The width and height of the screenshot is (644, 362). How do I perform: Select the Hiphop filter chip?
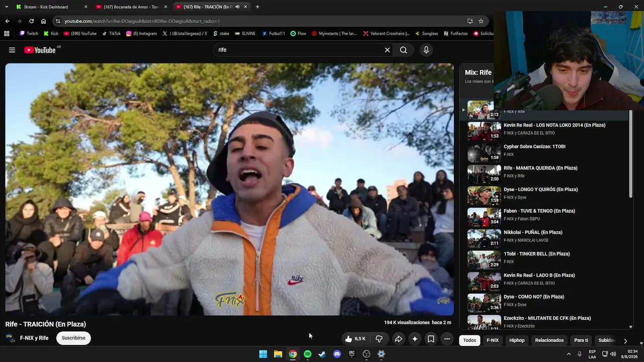[x=517, y=340]
